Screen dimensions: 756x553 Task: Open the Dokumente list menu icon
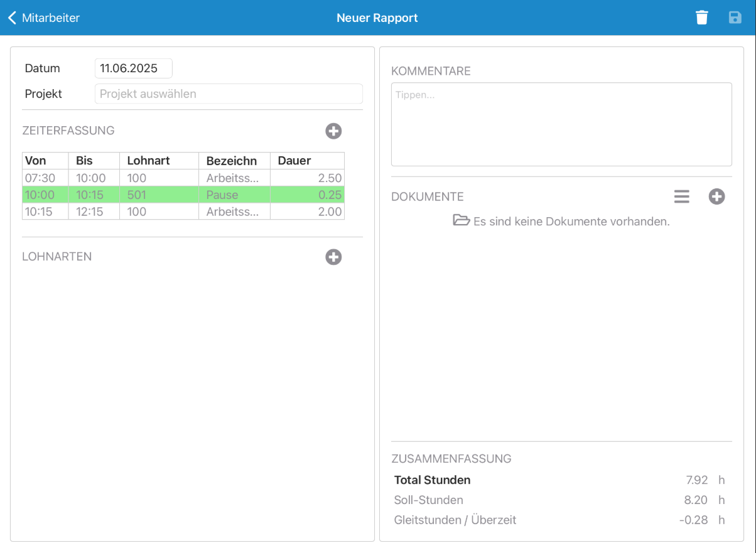point(682,196)
